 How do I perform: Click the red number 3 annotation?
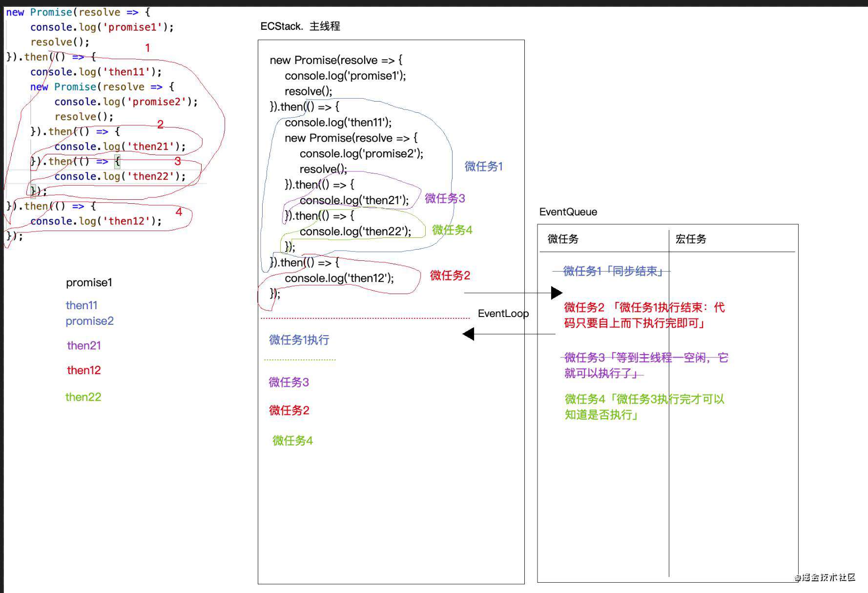178,161
